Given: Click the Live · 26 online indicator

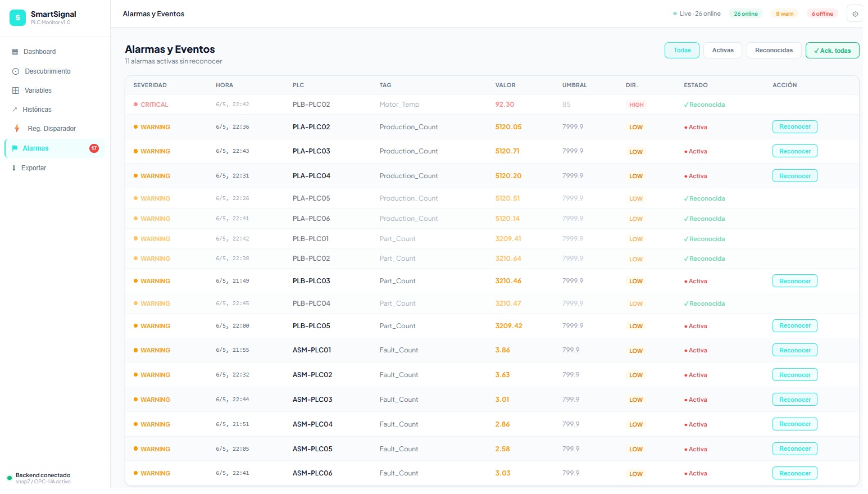Looking at the screenshot, I should pos(697,14).
